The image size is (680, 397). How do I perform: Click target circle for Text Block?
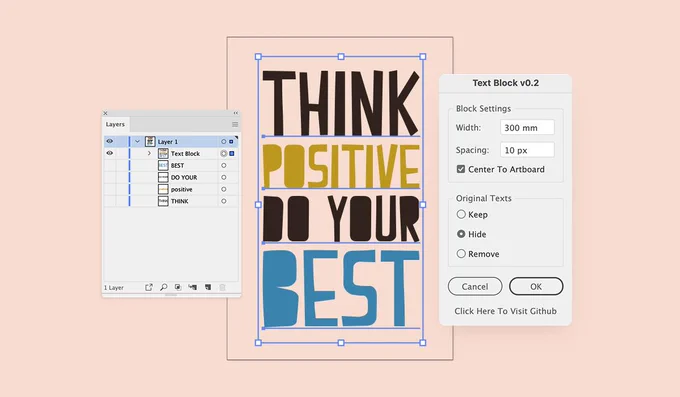coord(224,153)
